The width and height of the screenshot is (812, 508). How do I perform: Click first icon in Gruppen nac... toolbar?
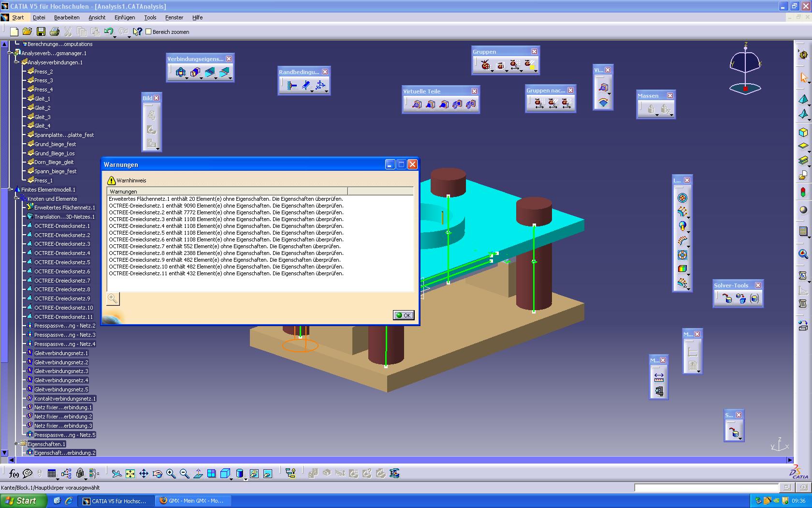539,103
